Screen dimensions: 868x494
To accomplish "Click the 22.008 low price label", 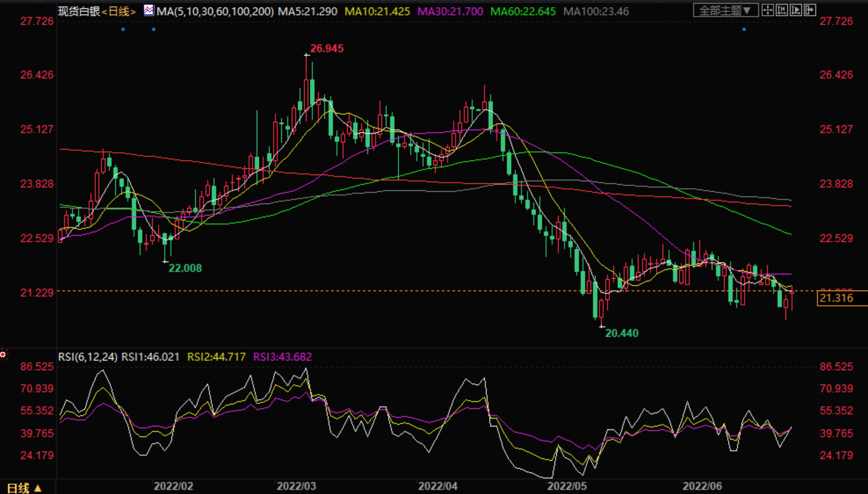I will click(x=185, y=268).
